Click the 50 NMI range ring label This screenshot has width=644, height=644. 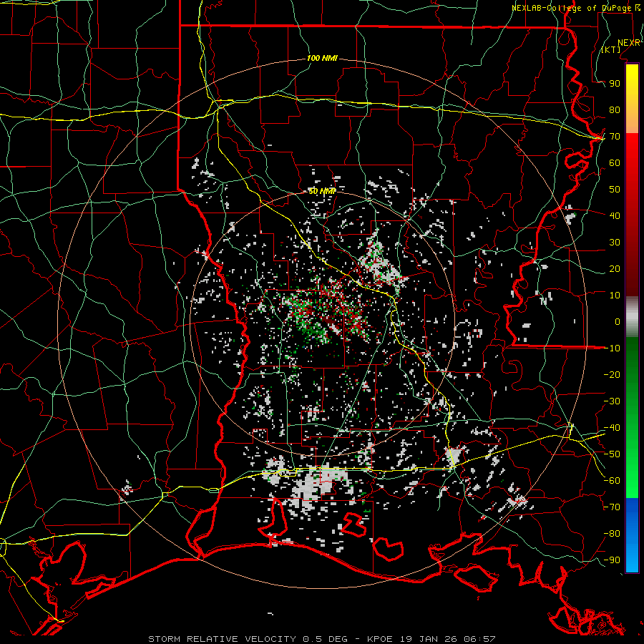[x=322, y=191]
